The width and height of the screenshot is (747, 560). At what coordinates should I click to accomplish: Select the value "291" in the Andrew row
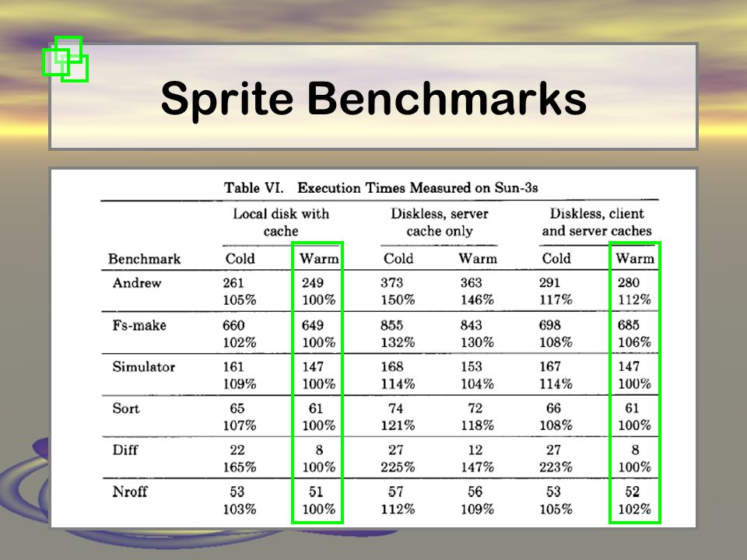tap(549, 283)
